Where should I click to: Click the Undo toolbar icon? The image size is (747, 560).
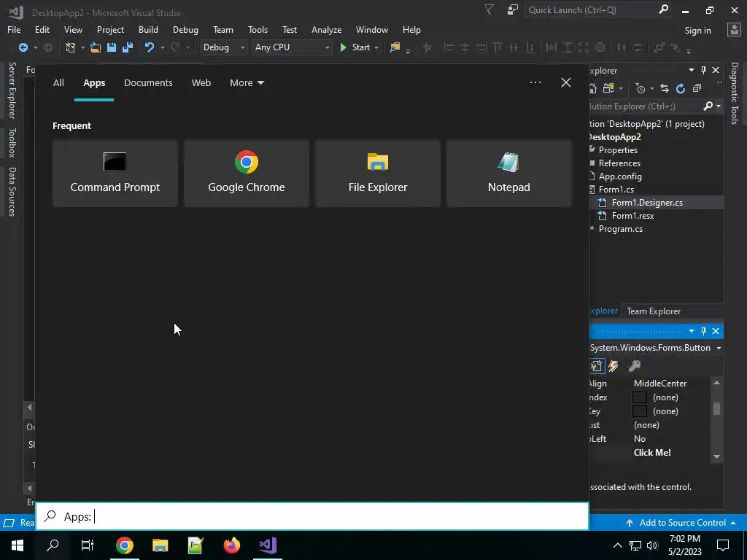[x=150, y=47]
